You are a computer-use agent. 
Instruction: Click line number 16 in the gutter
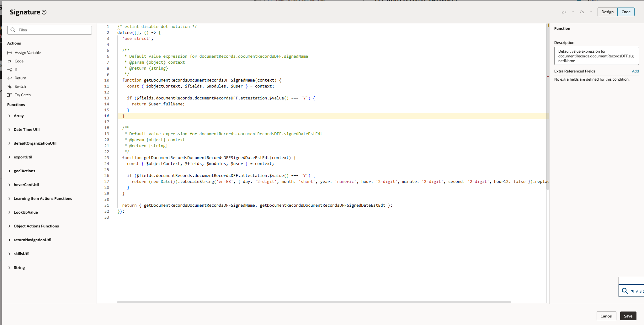tap(107, 116)
